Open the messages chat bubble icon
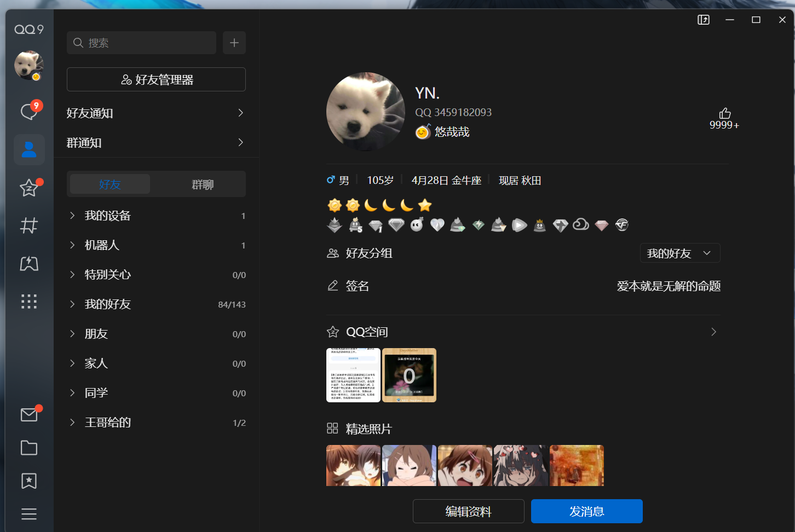Image resolution: width=795 pixels, height=532 pixels. pos(29,112)
